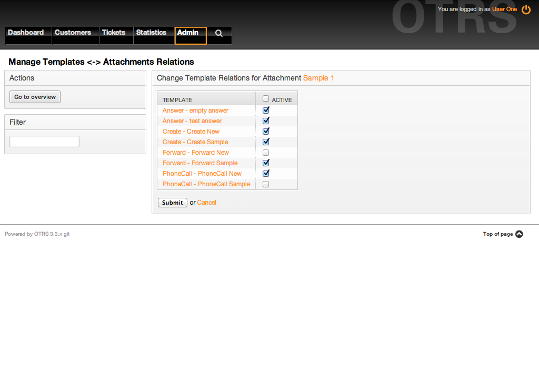Click the power logout icon
Viewport: 539px width, 392px height.
(526, 9)
